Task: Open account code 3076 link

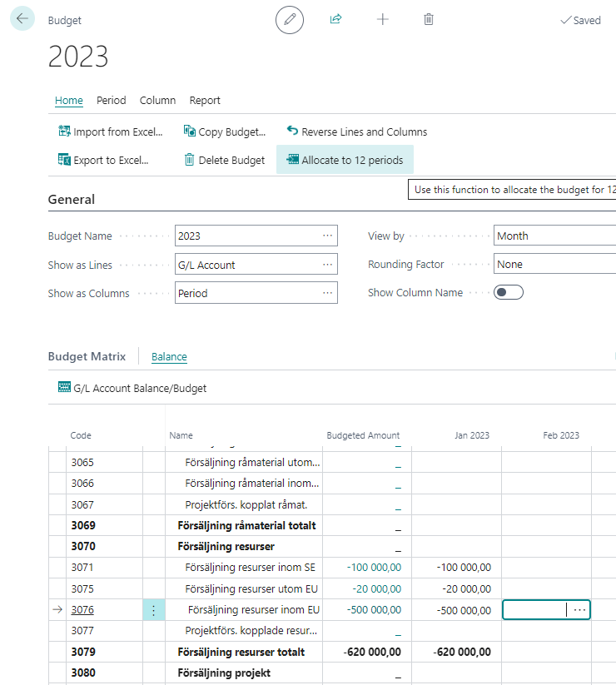Action: click(82, 609)
